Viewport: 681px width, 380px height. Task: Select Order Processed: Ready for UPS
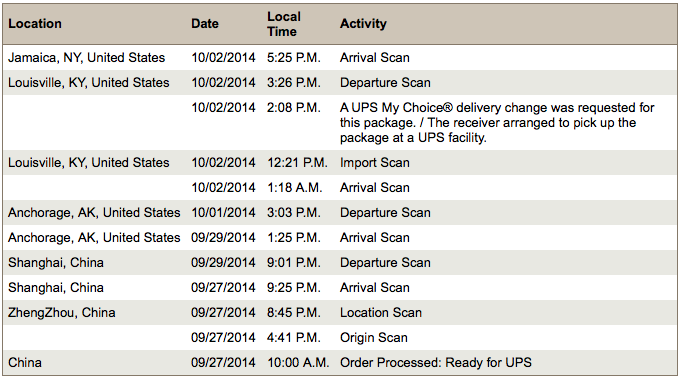[x=436, y=363]
